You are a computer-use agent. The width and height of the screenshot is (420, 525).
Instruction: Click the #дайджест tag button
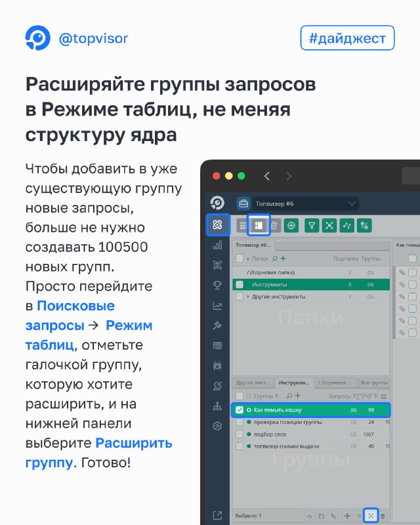click(347, 38)
